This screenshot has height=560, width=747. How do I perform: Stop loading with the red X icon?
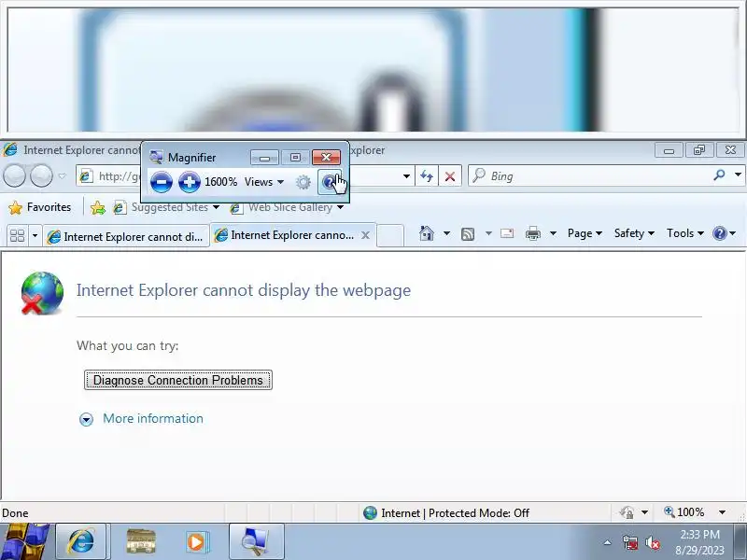tap(449, 176)
